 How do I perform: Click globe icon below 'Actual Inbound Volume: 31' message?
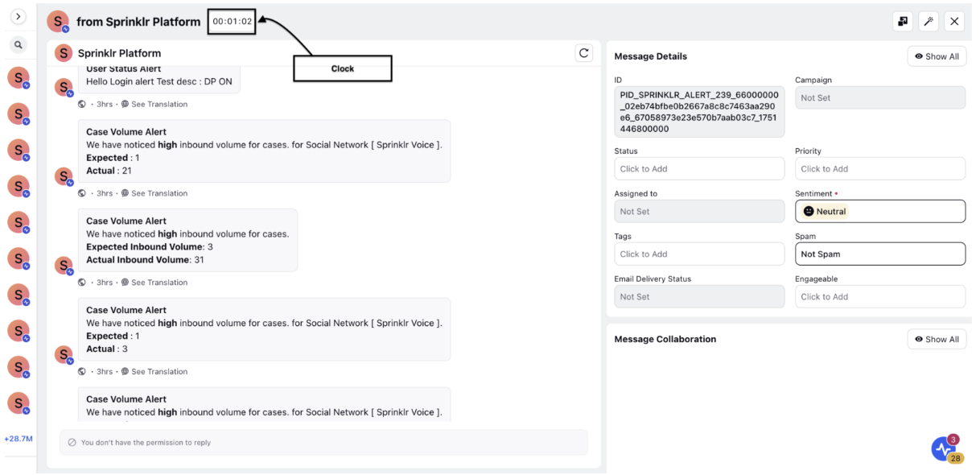(x=82, y=283)
